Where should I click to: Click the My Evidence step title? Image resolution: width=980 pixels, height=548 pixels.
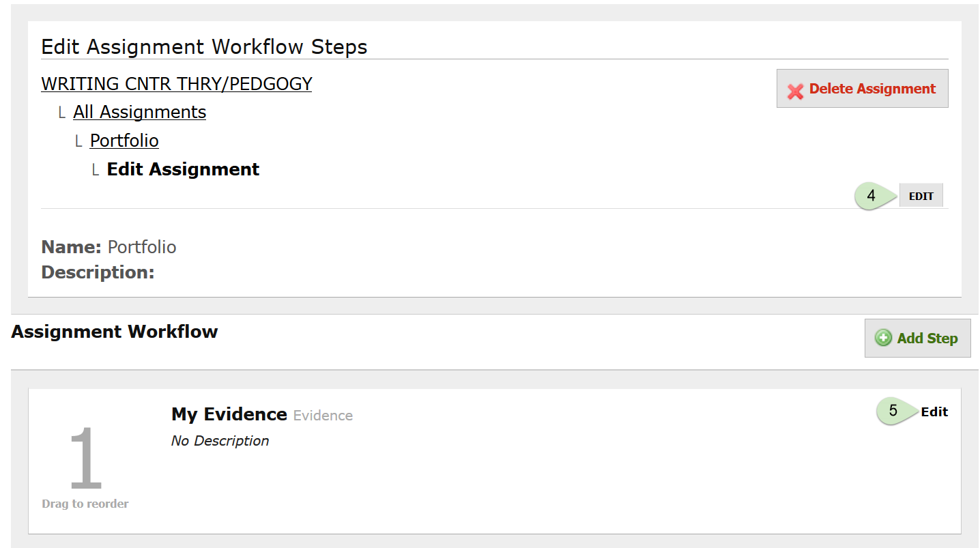(x=229, y=414)
